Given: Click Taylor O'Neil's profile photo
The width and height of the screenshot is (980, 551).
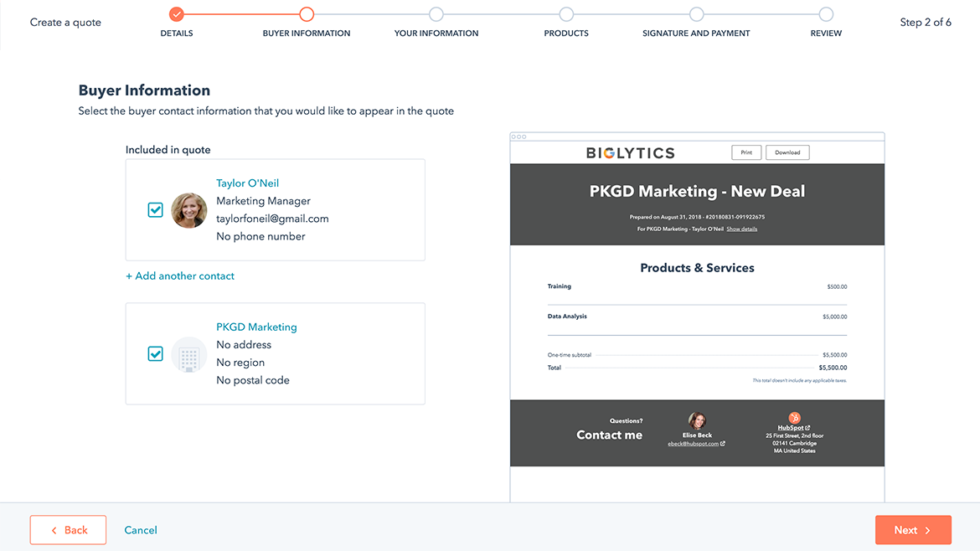Looking at the screenshot, I should pos(189,210).
